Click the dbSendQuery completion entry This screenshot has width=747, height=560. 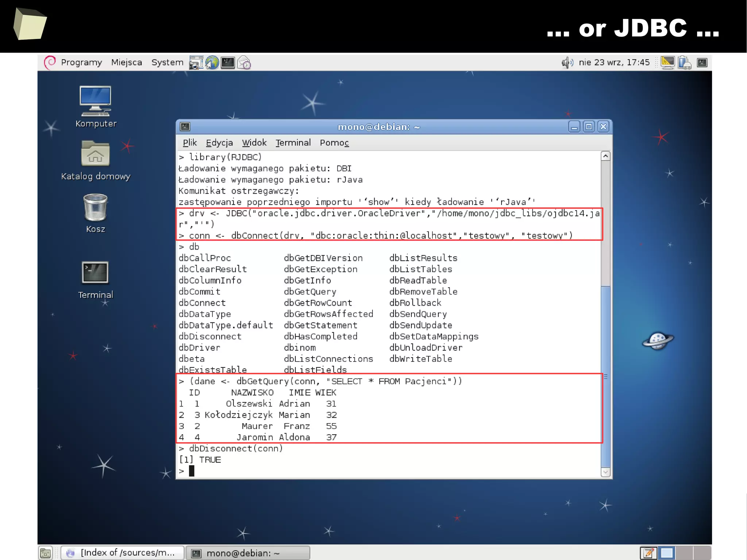(x=418, y=314)
